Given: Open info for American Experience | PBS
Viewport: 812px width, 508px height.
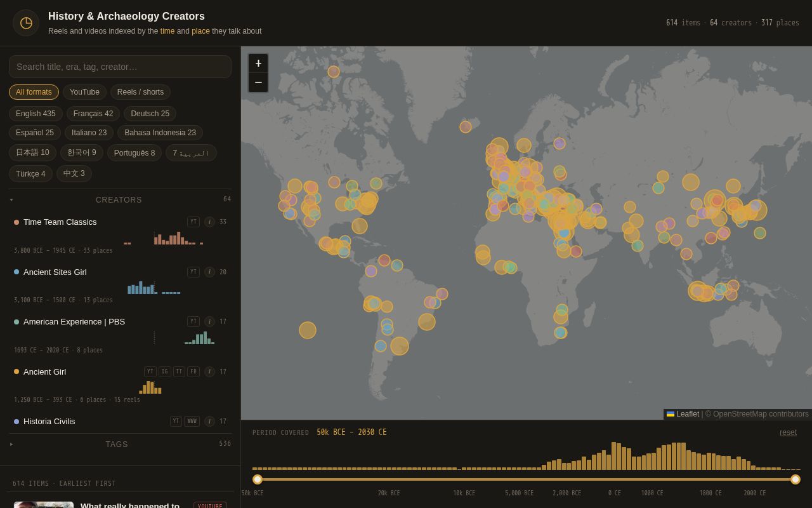Looking at the screenshot, I should pos(209,322).
